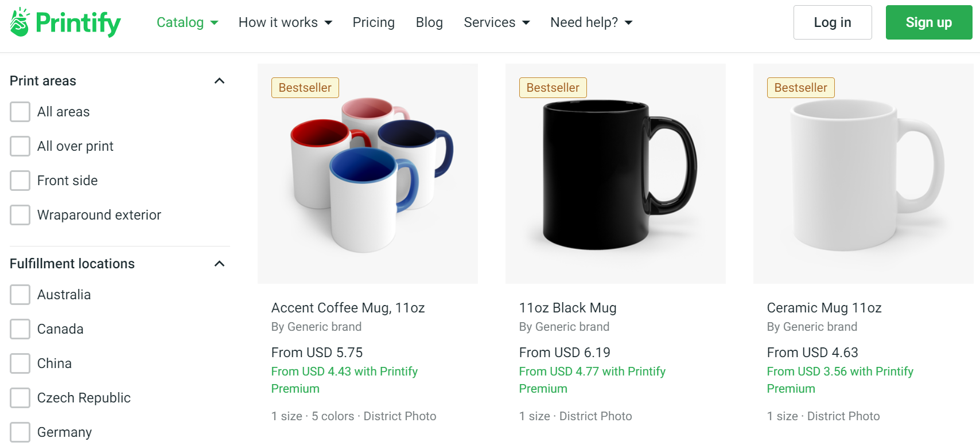Click the Log in button

click(833, 22)
